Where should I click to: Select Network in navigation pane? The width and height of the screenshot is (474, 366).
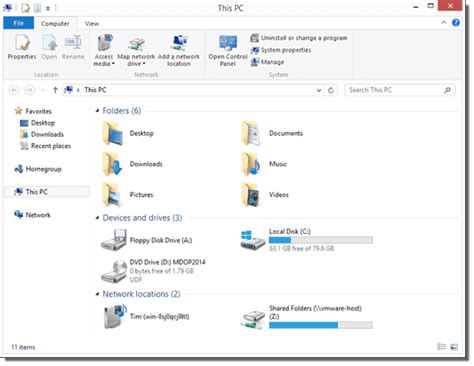click(x=32, y=215)
